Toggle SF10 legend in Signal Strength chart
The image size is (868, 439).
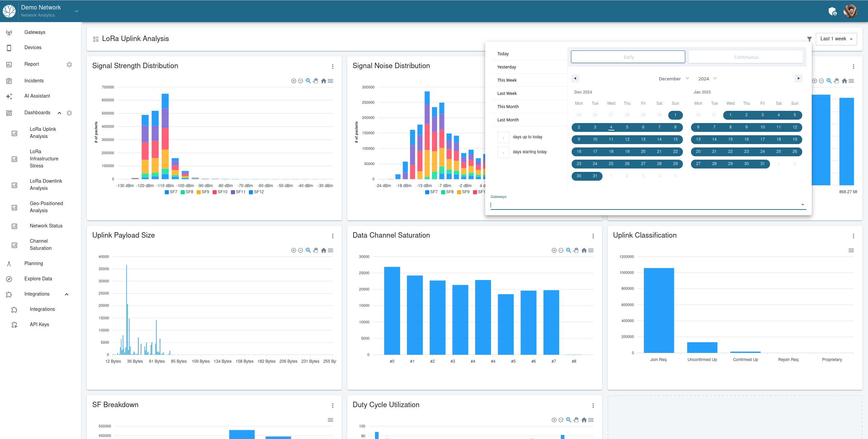220,192
